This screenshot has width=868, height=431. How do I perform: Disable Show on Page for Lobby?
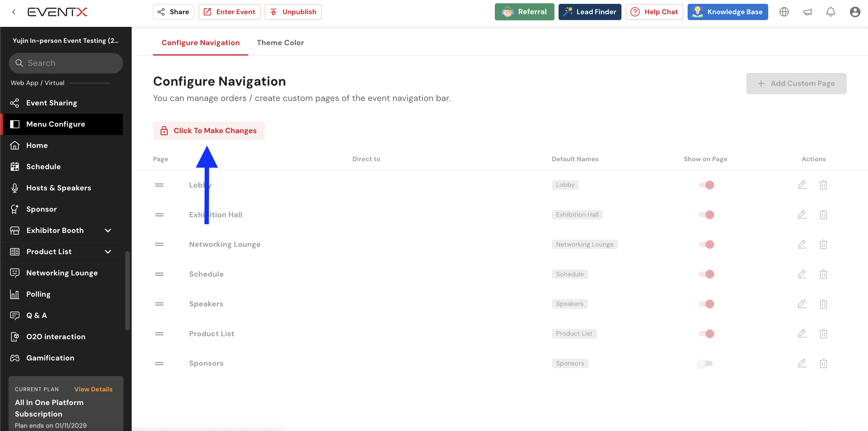click(706, 185)
